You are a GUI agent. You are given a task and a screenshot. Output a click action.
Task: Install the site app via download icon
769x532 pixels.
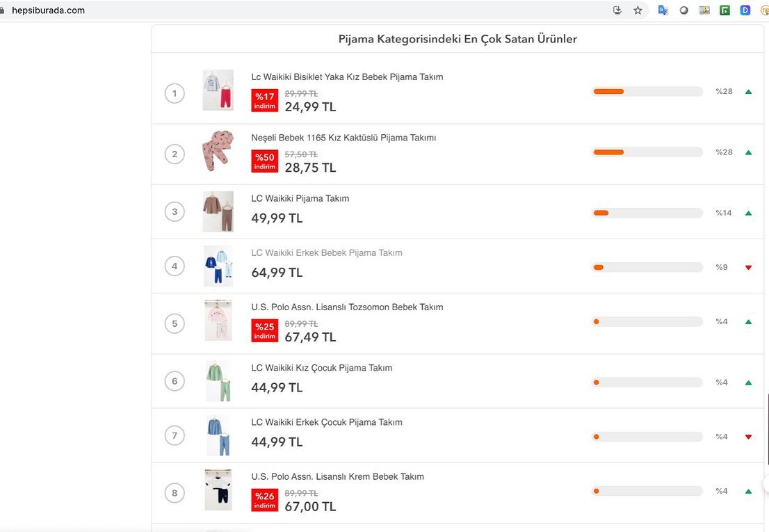pos(617,10)
